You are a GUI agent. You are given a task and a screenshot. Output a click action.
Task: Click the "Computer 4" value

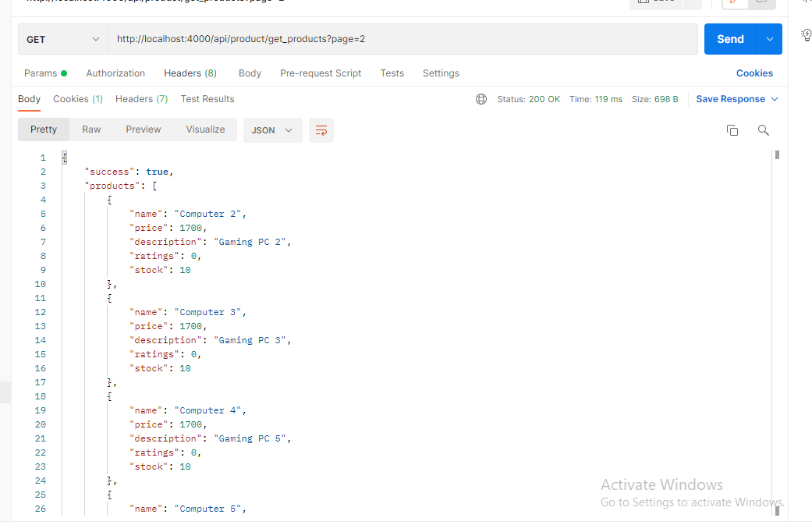[207, 410]
